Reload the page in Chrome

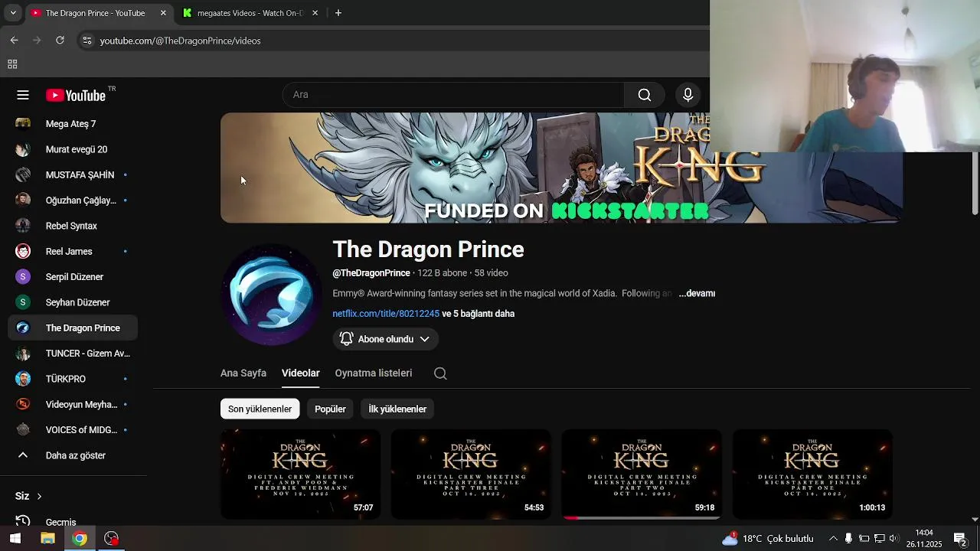tap(60, 41)
